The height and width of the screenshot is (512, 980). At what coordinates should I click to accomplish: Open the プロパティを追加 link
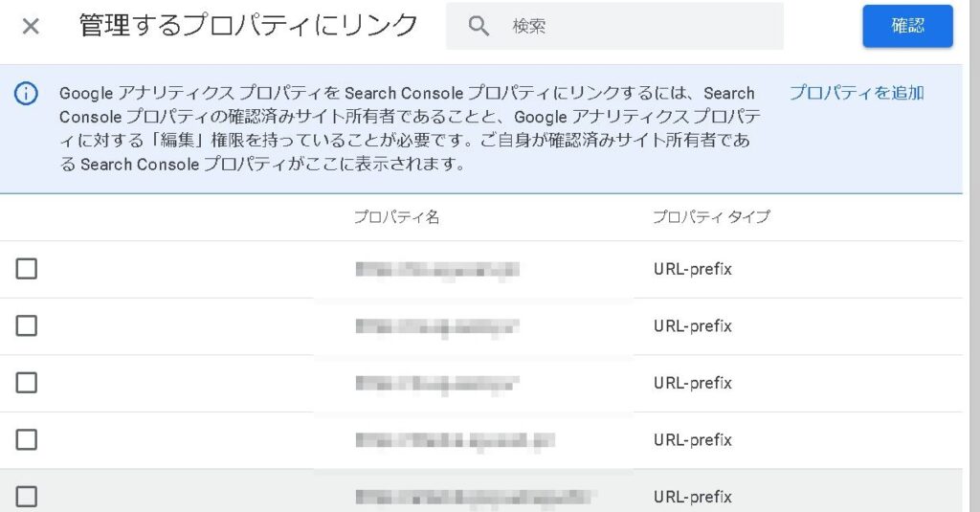[856, 93]
